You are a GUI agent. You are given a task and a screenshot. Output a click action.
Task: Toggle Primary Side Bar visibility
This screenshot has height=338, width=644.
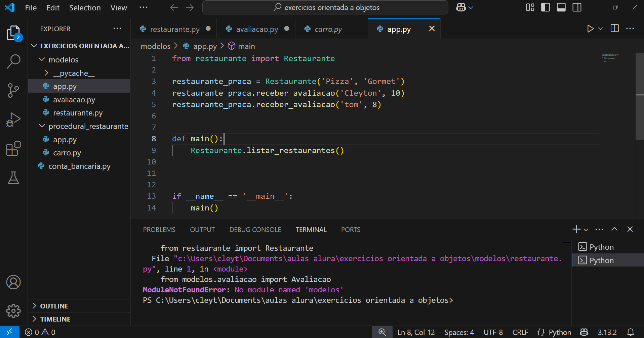click(x=546, y=7)
